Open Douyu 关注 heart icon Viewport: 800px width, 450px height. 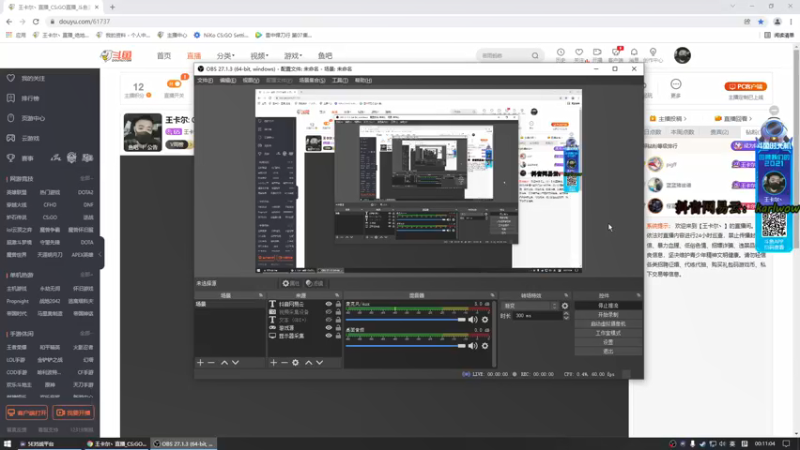coord(579,52)
